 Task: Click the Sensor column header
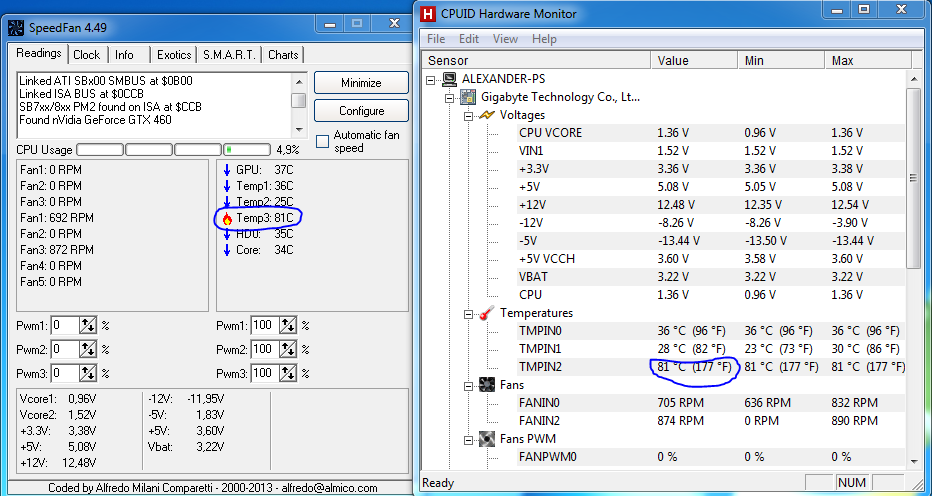(x=537, y=61)
